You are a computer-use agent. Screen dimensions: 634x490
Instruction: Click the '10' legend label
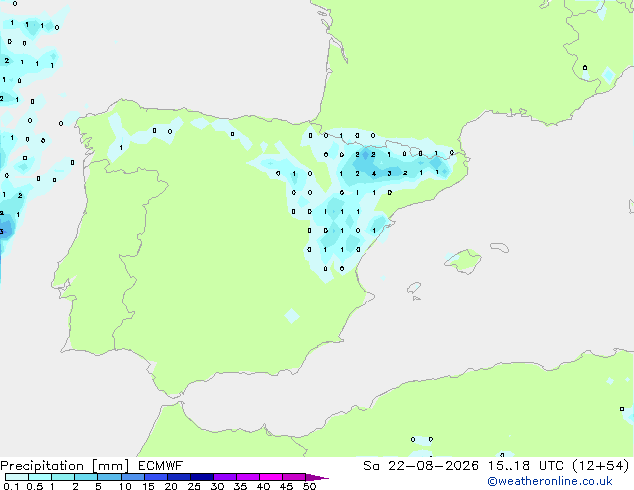pyautogui.click(x=125, y=486)
